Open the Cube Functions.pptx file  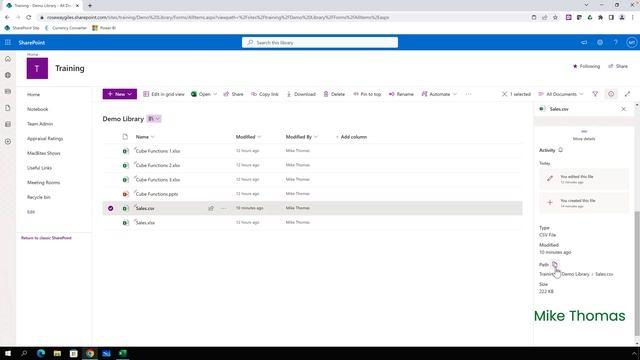[157, 194]
